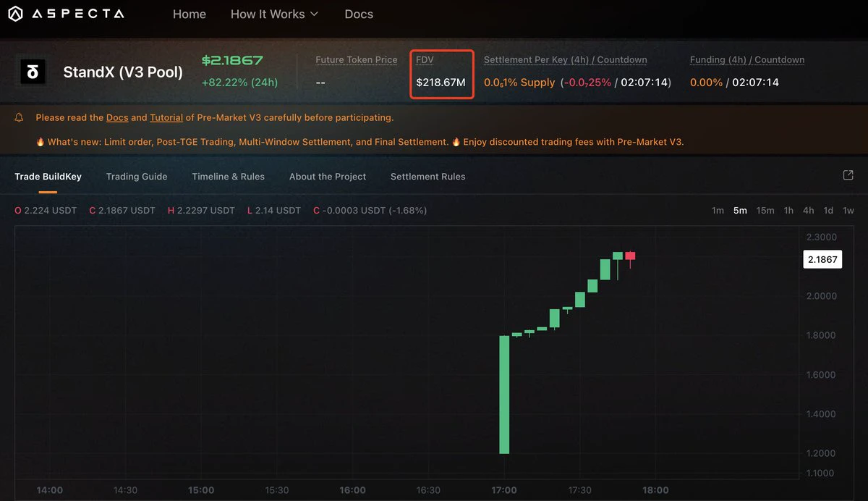Screen dimensions: 868x501
Task: Set chart interval to 1w
Action: pos(848,211)
